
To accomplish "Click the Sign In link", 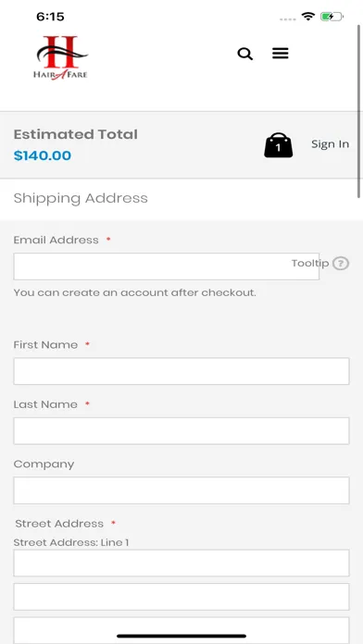I will (x=330, y=144).
